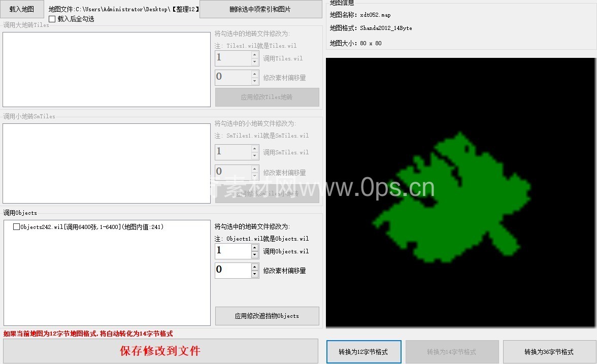Viewport: 597px width, 364px height.
Task: Decrease 调用Objects.wil value with down arrow
Action: tap(255, 254)
